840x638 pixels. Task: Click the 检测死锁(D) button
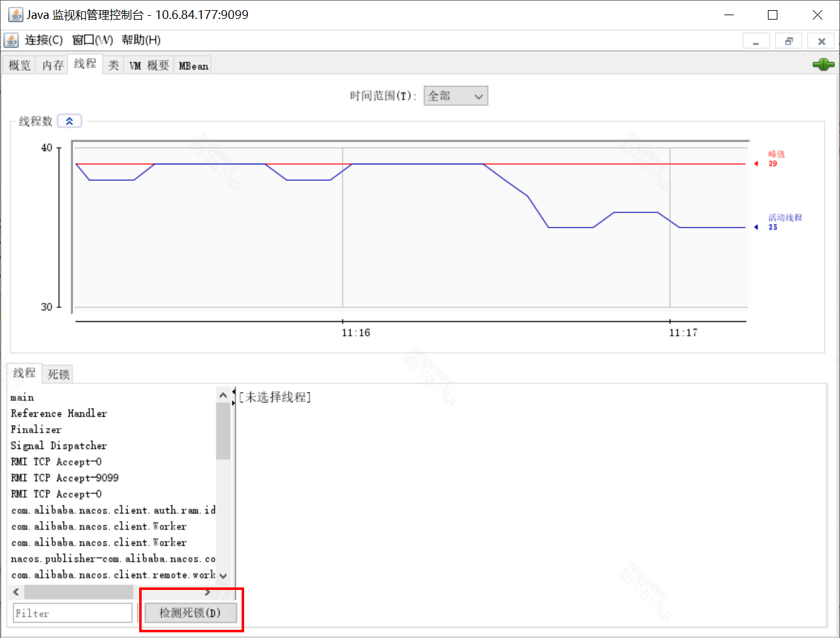tap(190, 613)
